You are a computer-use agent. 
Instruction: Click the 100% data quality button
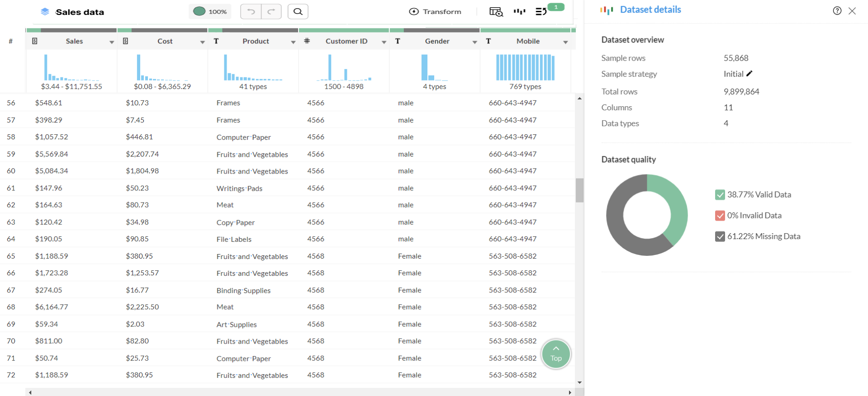(210, 12)
